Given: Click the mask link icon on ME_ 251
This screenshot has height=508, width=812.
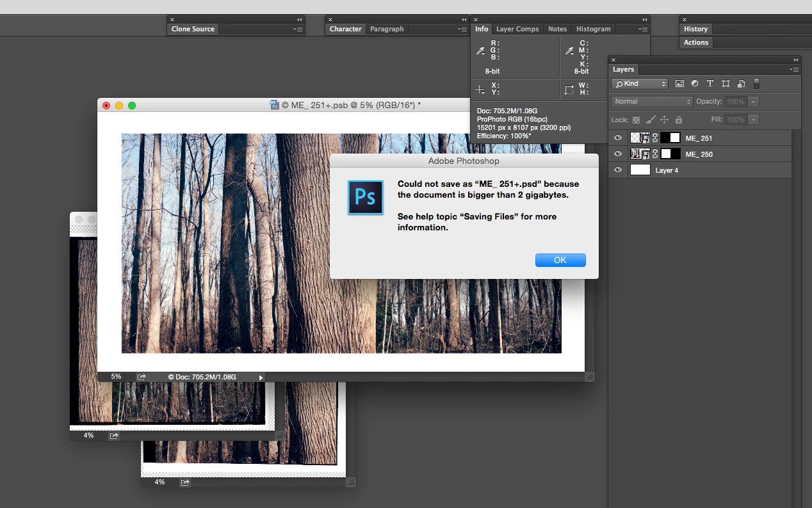Looking at the screenshot, I should 655,138.
